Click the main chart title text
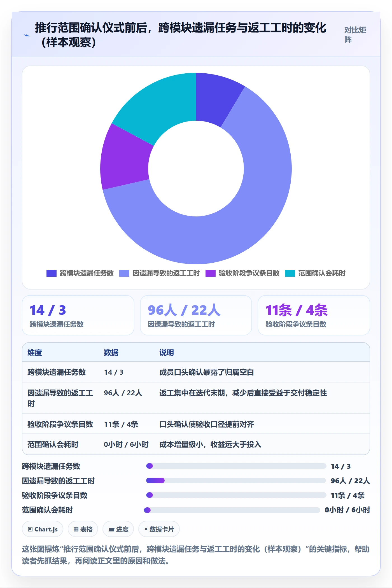Image resolution: width=392 pixels, height=588 pixels. 181,35
